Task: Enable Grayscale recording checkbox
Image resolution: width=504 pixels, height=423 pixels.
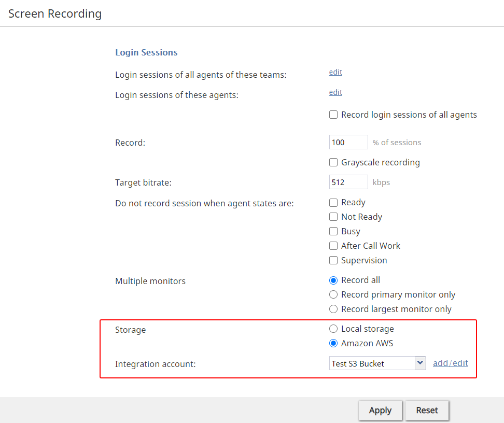Action: point(333,162)
